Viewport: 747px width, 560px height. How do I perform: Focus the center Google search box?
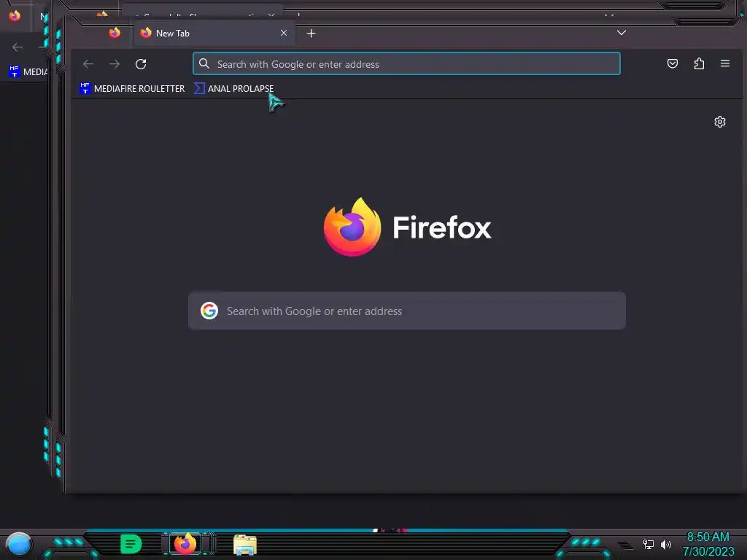(407, 311)
